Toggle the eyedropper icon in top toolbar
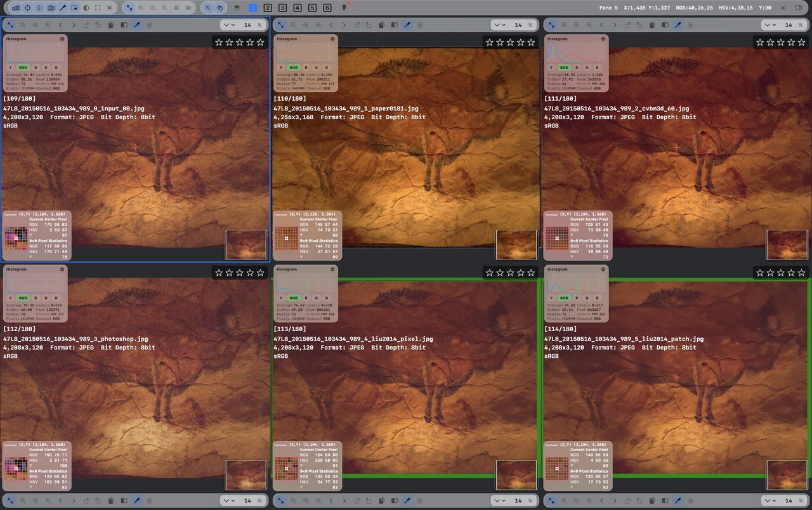The image size is (812, 510). pyautogui.click(x=63, y=8)
